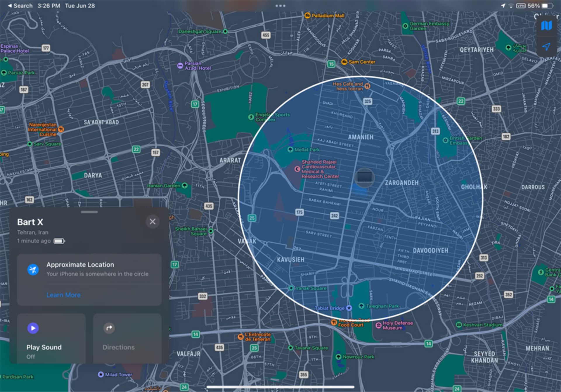Image resolution: width=561 pixels, height=392 pixels.
Task: Tap the map mode icon
Action: pos(546,26)
